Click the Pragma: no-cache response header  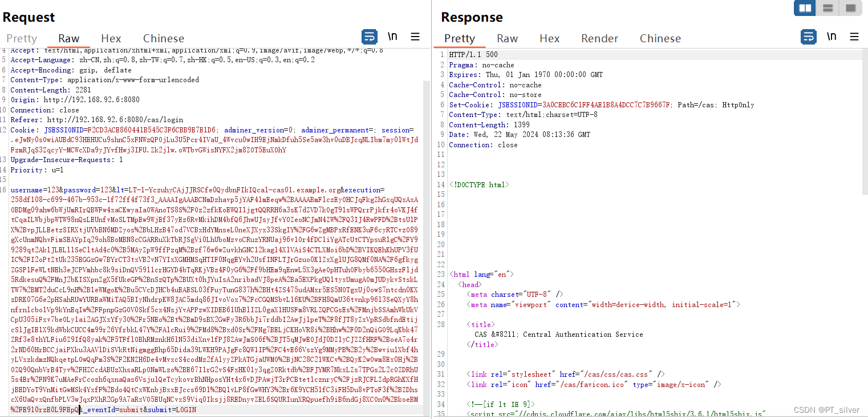point(481,65)
